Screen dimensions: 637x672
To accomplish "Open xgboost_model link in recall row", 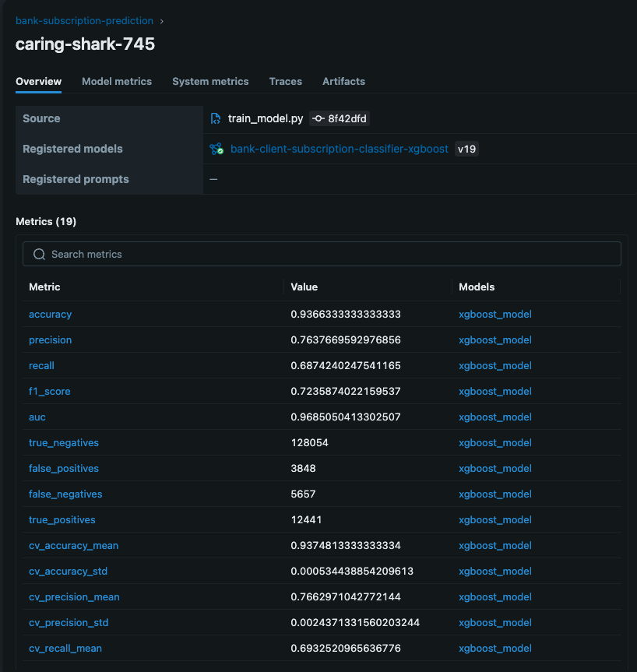I will pos(495,366).
